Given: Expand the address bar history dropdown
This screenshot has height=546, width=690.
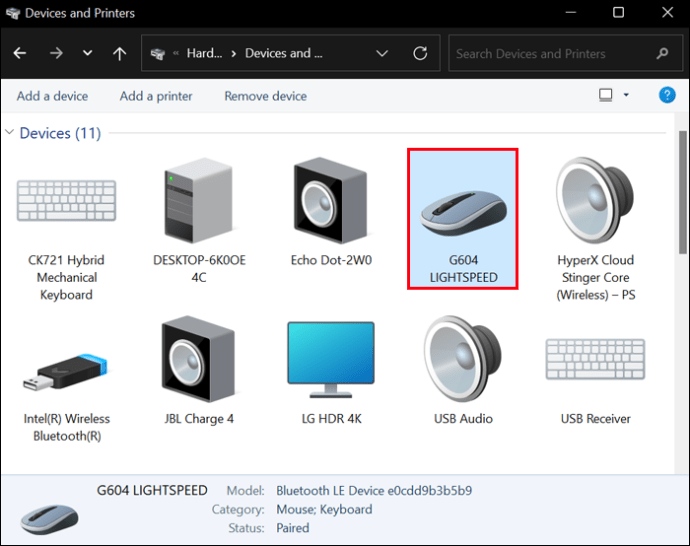Looking at the screenshot, I should pos(382,53).
